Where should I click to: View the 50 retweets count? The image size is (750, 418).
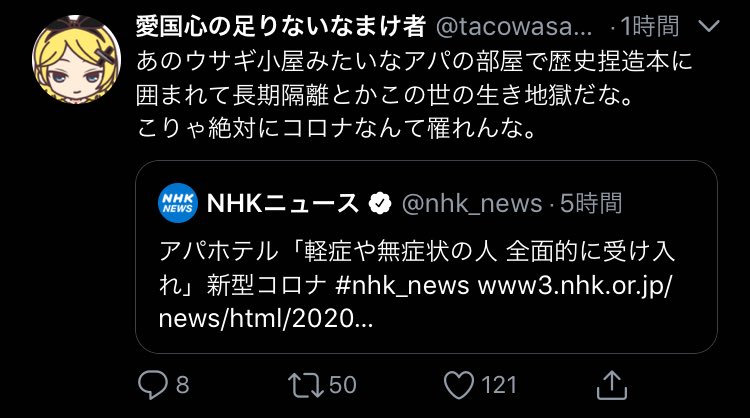tap(343, 385)
